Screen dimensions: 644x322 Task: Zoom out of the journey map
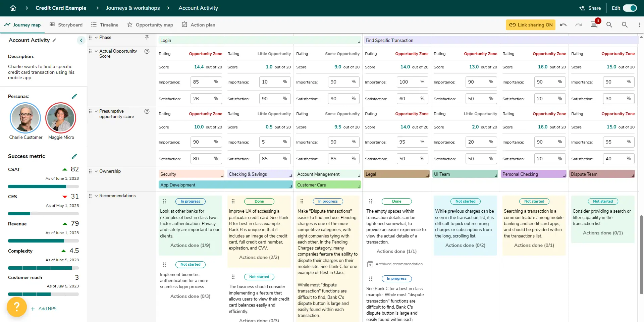click(x=609, y=25)
